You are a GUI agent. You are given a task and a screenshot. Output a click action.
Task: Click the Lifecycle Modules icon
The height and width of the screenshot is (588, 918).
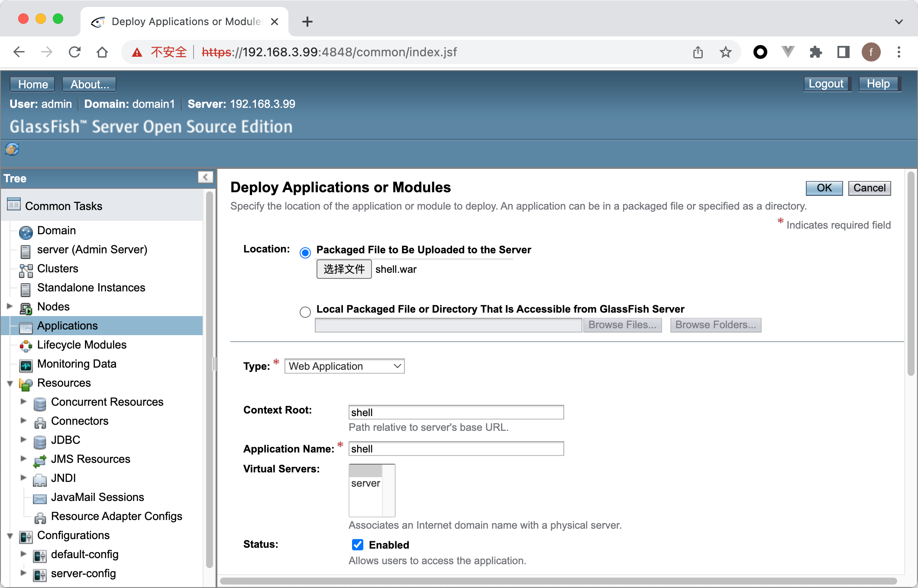pos(26,346)
